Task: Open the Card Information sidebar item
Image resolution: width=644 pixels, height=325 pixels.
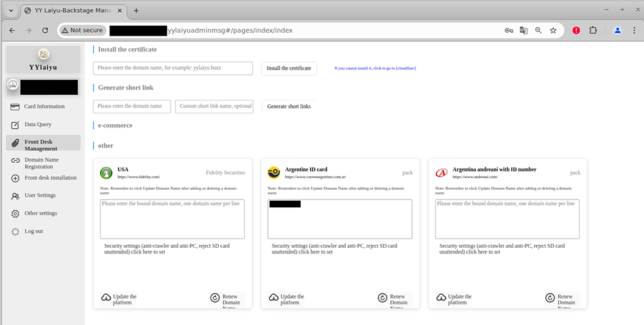Action: pyautogui.click(x=44, y=107)
